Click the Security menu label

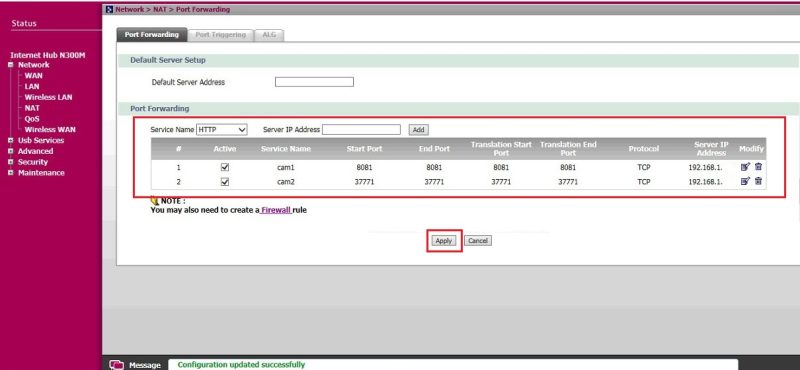[33, 162]
